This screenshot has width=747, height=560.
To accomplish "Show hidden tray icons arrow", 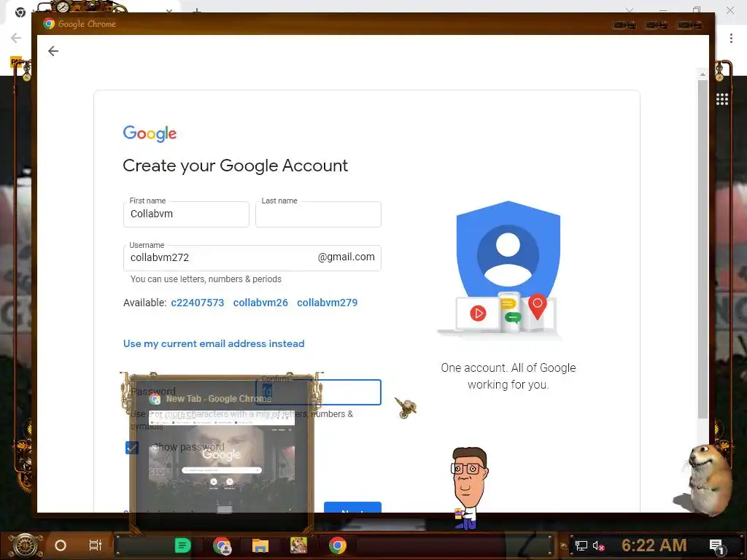I will [564, 545].
